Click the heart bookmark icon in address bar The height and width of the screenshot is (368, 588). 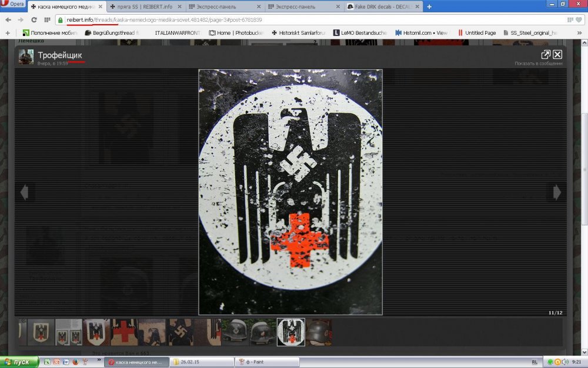[579, 19]
